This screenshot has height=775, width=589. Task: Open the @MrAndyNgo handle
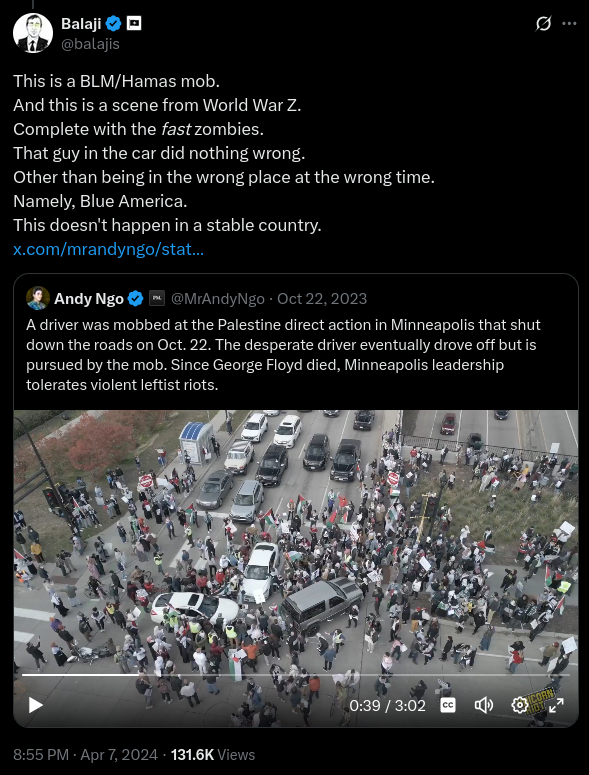(217, 299)
